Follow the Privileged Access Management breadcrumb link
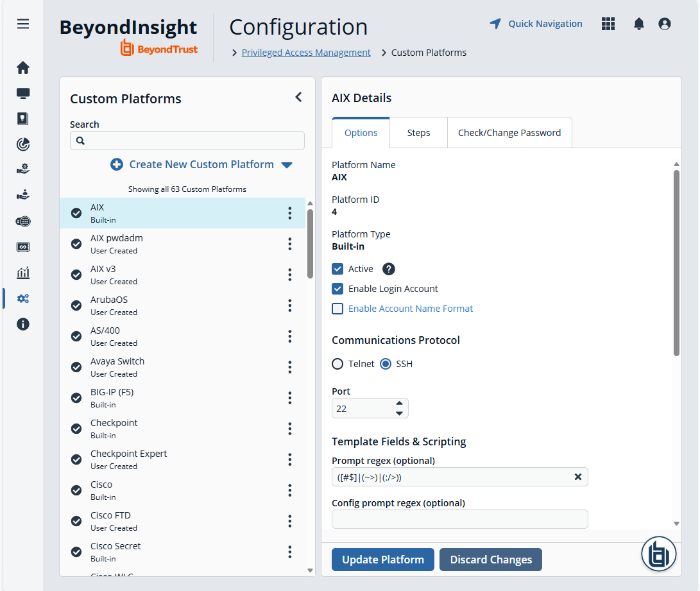700x591 pixels. tap(306, 53)
